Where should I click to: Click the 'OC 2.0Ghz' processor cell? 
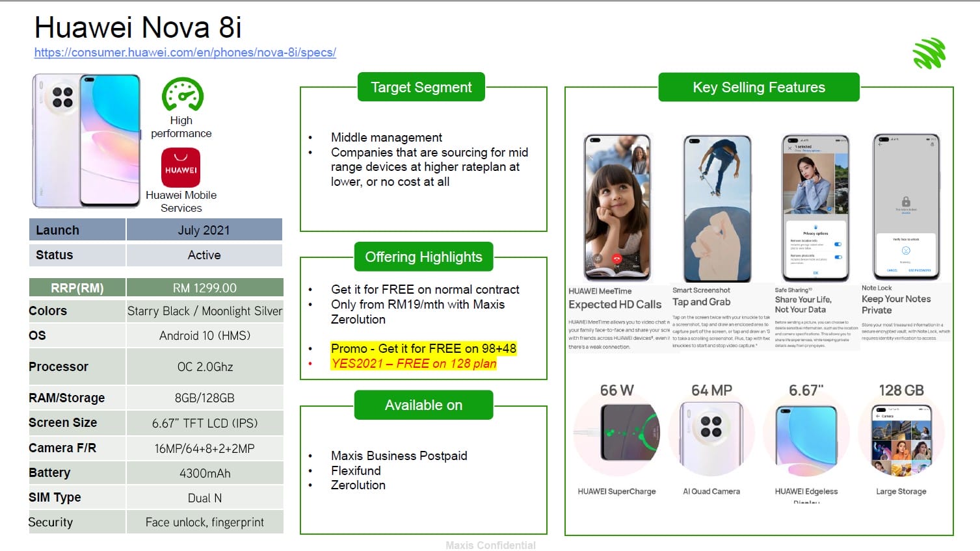[x=205, y=366]
